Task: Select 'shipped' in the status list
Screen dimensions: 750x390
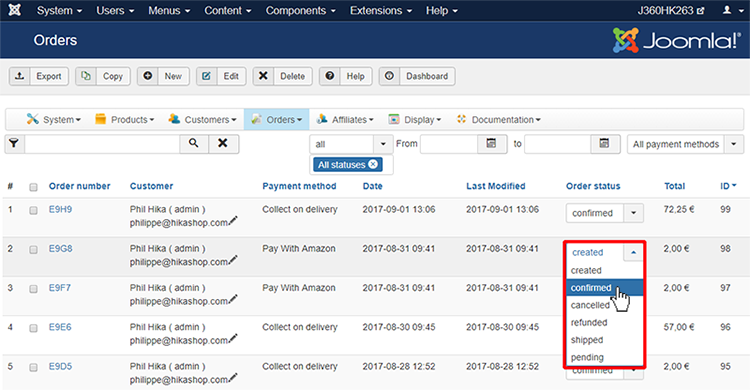Action: [x=605, y=340]
